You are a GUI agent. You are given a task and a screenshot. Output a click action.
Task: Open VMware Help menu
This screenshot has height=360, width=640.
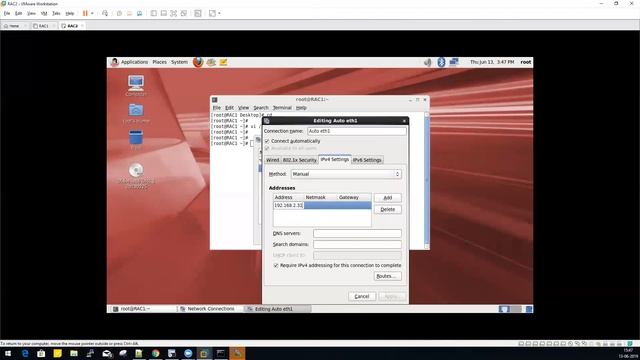[70, 13]
